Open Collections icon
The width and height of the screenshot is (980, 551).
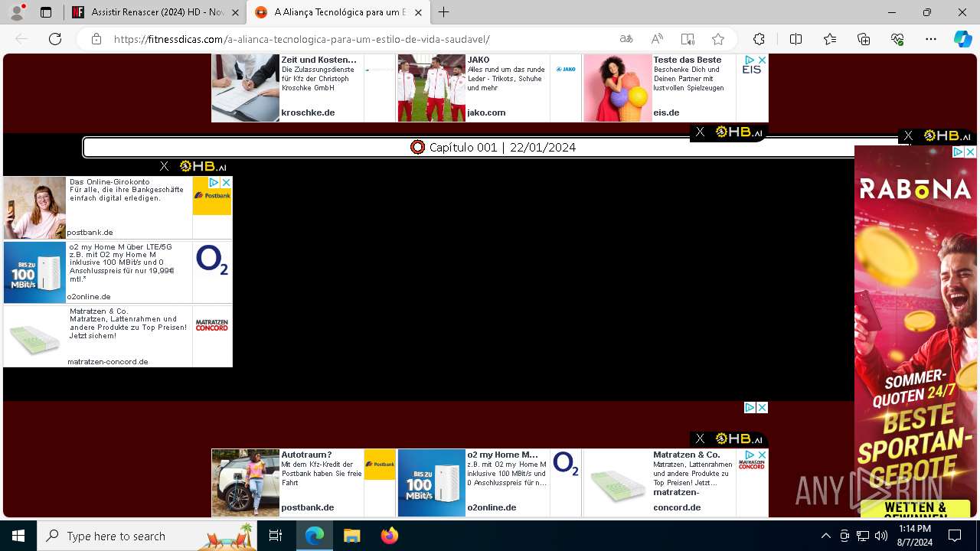864,39
